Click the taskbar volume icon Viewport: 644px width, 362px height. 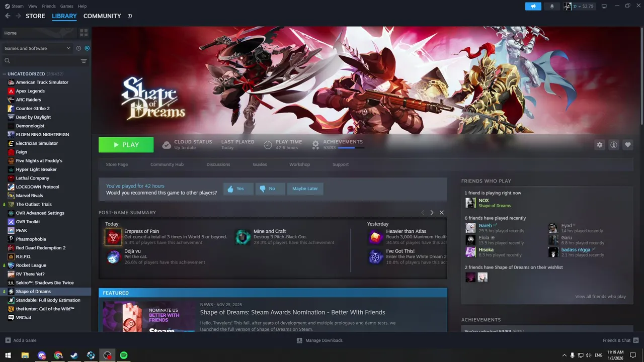[589, 355]
